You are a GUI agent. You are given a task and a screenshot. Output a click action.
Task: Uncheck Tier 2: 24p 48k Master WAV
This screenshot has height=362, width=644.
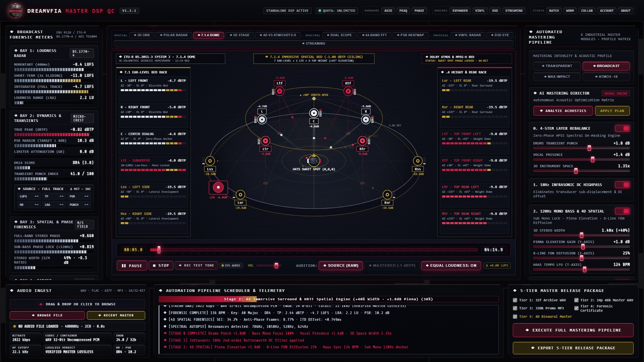click(576, 300)
